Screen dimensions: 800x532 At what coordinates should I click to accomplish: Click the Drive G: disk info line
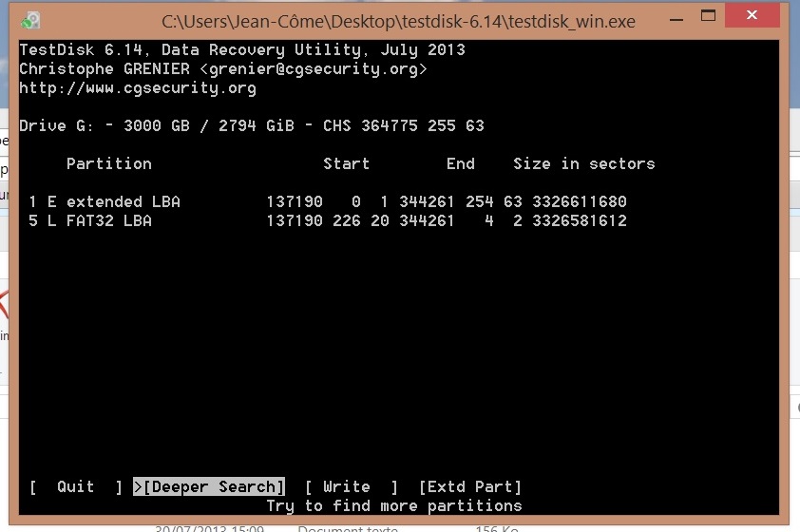tap(252, 126)
